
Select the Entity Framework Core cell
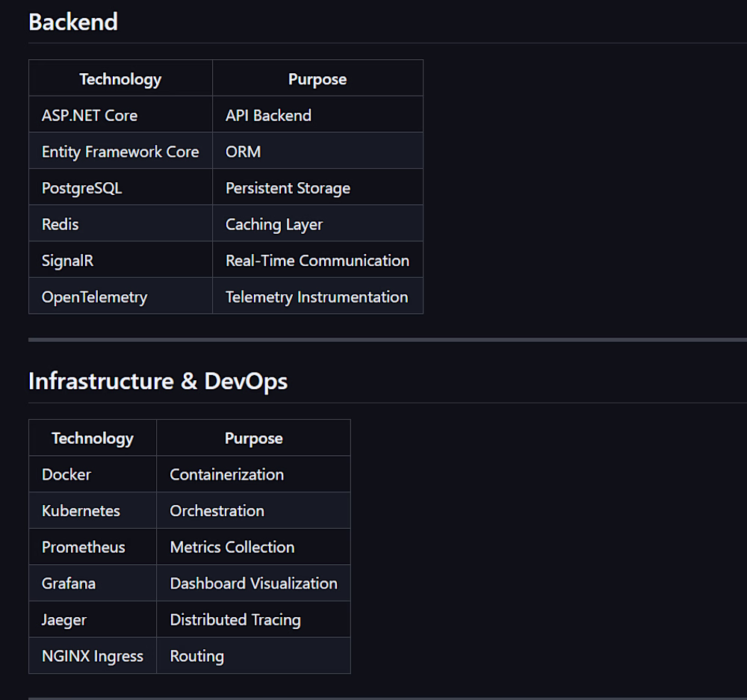[x=120, y=151]
